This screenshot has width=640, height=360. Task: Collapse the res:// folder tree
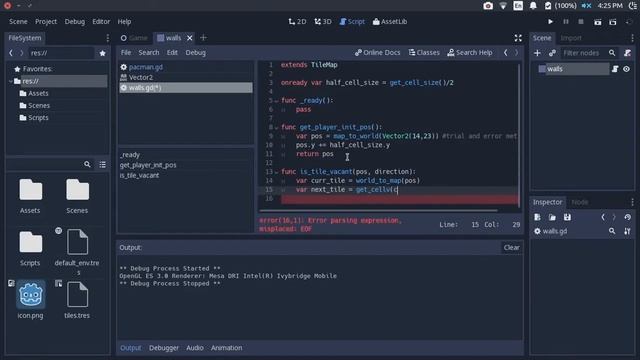[10, 81]
